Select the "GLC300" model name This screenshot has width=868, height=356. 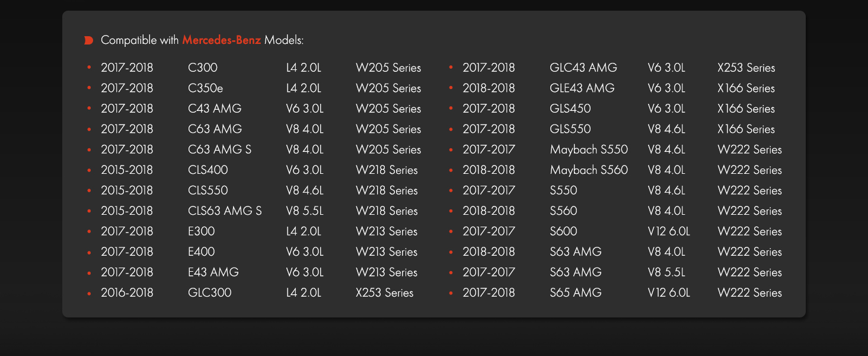[x=210, y=293]
